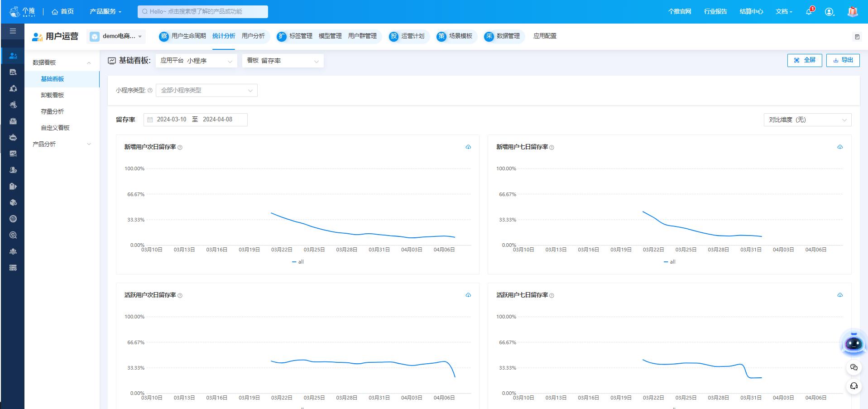This screenshot has width=868, height=409.
Task: Collapse the sidebar with the hamburger menu icon
Action: point(13,31)
